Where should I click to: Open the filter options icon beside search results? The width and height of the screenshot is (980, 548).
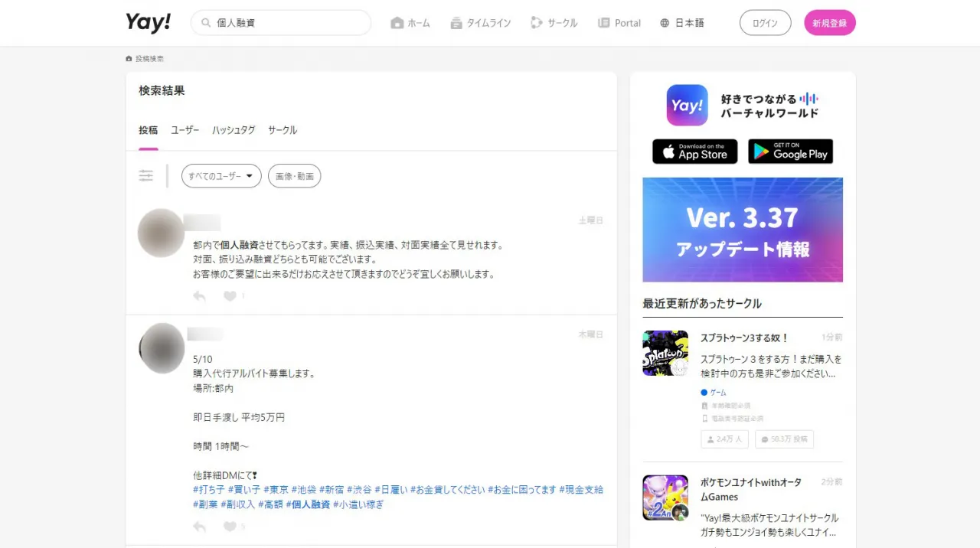[x=146, y=175]
